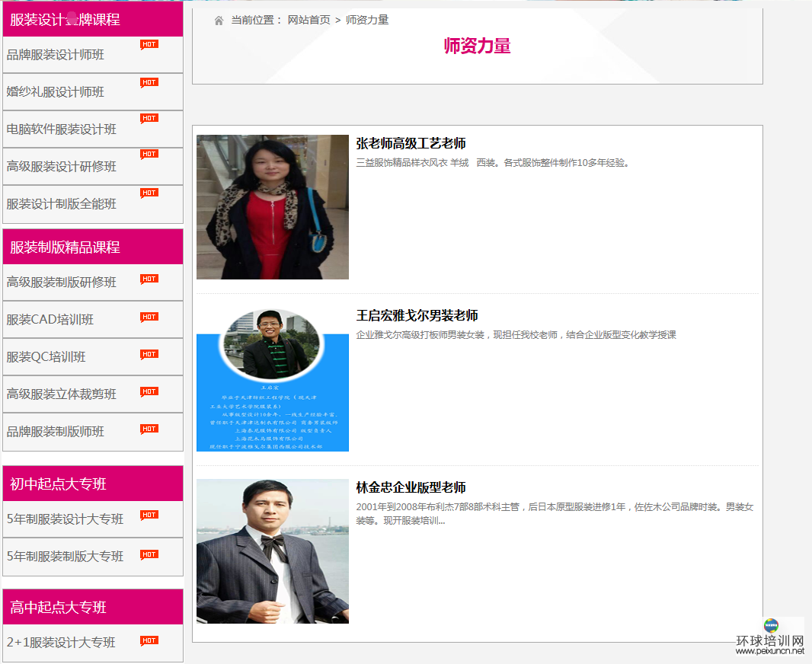Open 服装CAD培训班 course link
Image resolution: width=812 pixels, height=664 pixels.
click(x=50, y=320)
